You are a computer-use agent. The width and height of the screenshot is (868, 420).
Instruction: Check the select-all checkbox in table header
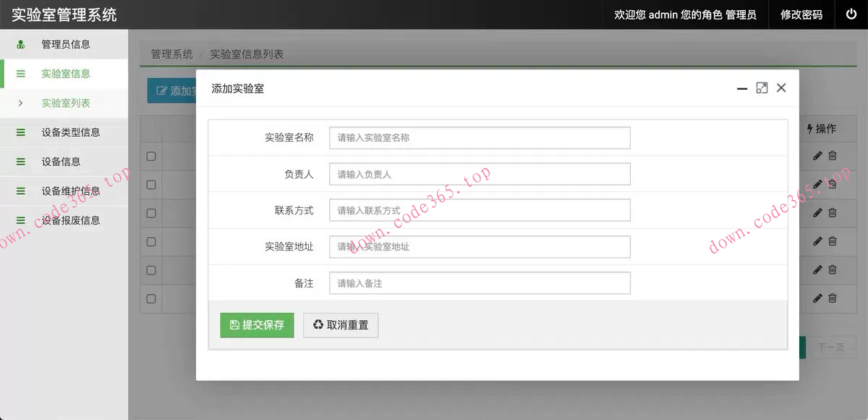pyautogui.click(x=150, y=129)
